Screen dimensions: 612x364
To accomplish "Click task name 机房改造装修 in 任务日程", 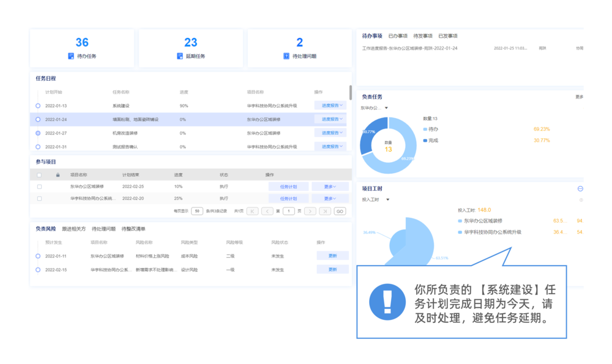I will (125, 133).
